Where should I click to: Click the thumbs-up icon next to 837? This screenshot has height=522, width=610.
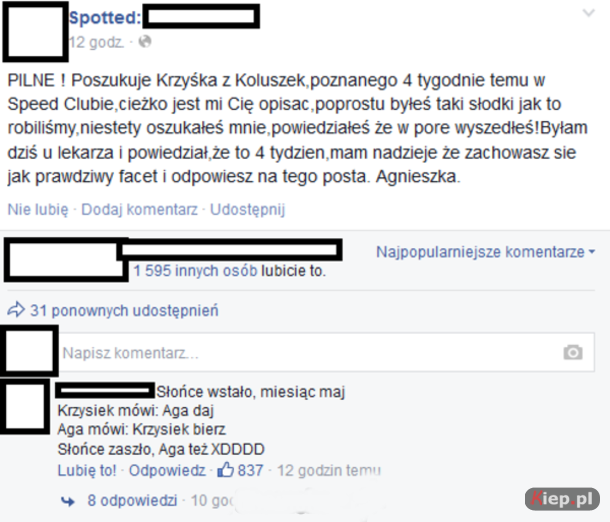point(226,470)
